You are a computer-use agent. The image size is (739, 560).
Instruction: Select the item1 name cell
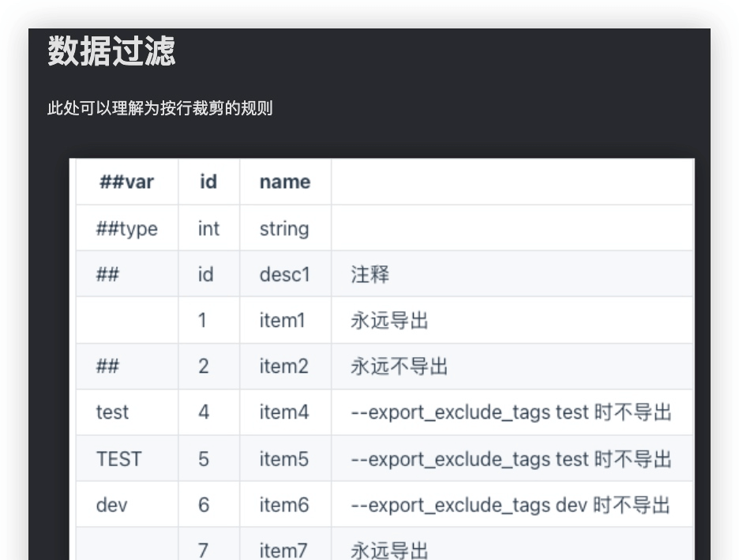point(285,320)
